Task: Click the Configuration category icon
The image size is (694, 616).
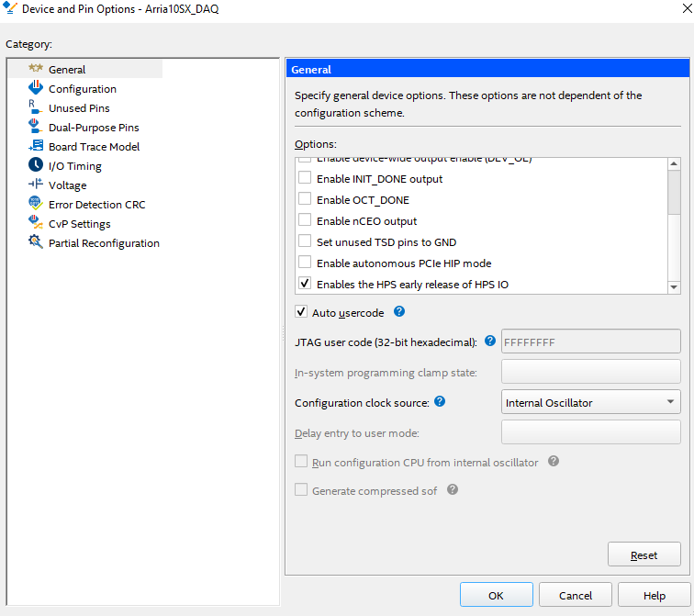Action: (36, 88)
